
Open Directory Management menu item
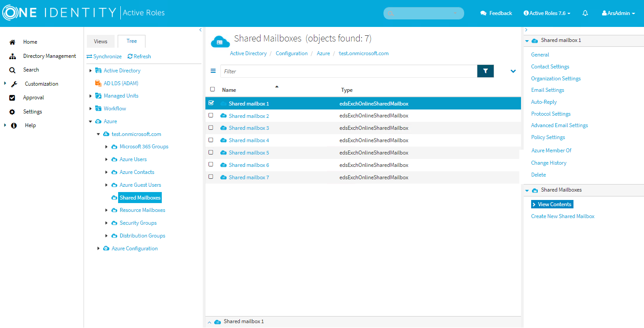point(49,56)
